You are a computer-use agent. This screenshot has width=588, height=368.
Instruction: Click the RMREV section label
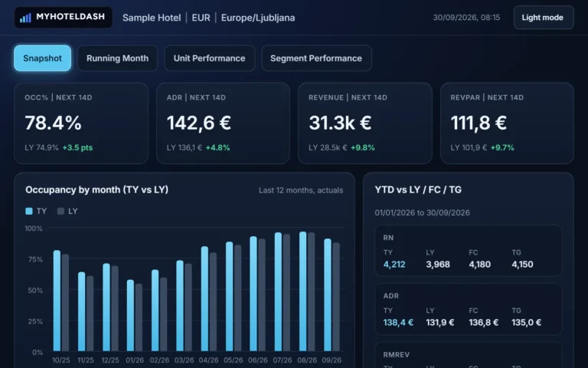point(397,354)
